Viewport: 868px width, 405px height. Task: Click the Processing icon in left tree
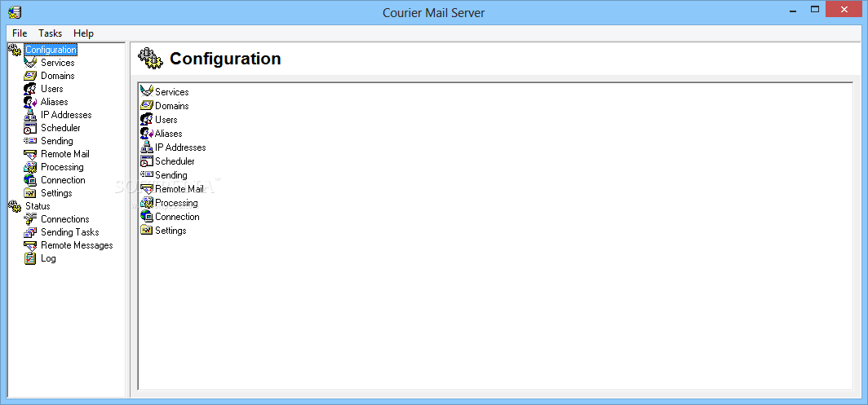(x=30, y=167)
